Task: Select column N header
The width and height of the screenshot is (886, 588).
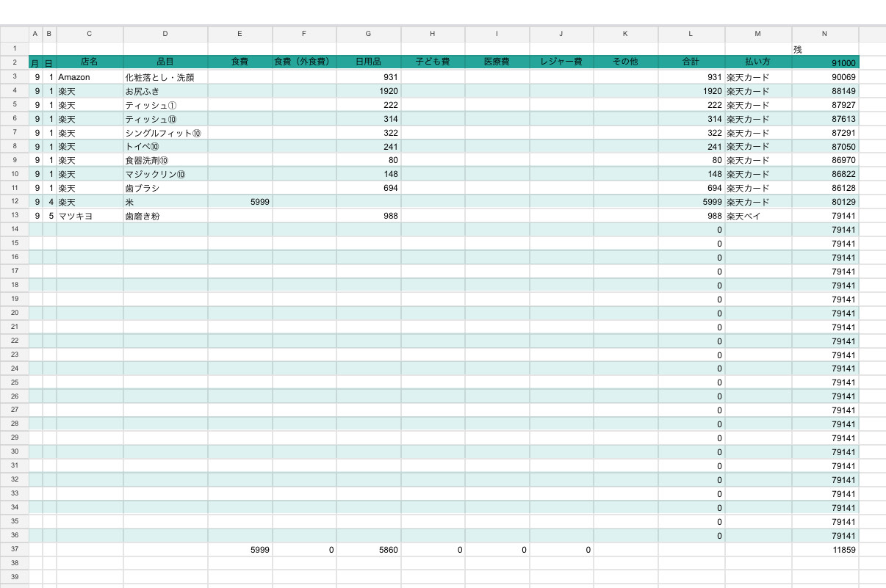Action: click(824, 34)
